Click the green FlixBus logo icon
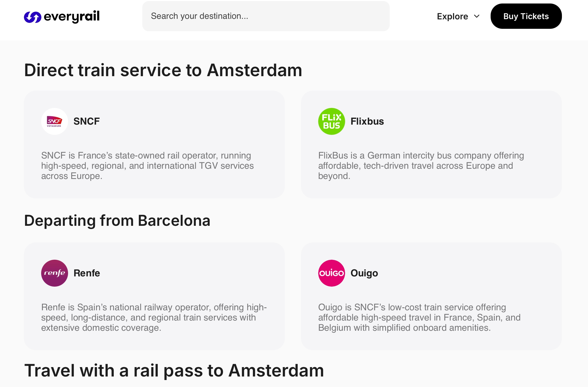588x387 pixels. pyautogui.click(x=331, y=121)
